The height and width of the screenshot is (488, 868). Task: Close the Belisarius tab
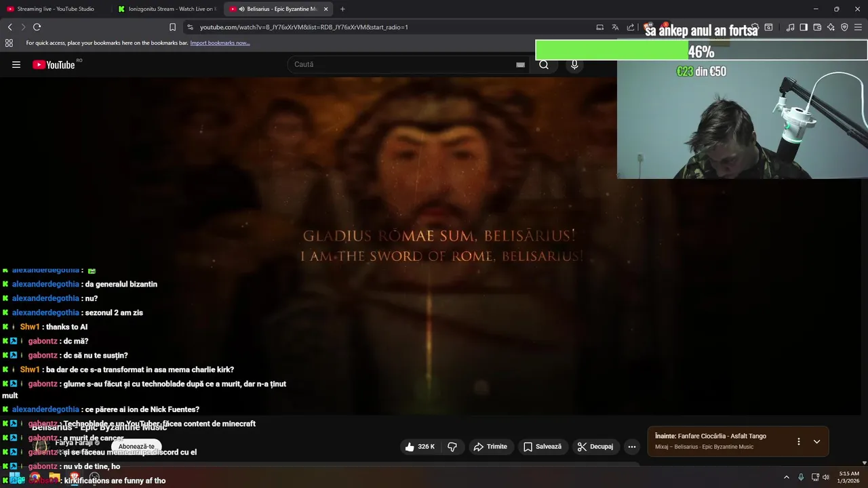[x=326, y=9]
